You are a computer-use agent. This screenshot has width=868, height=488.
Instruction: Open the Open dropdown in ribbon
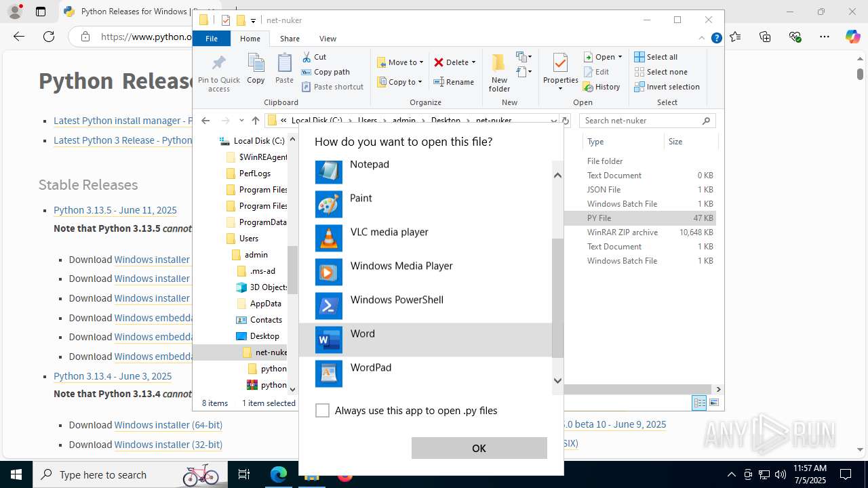pyautogui.click(x=603, y=57)
